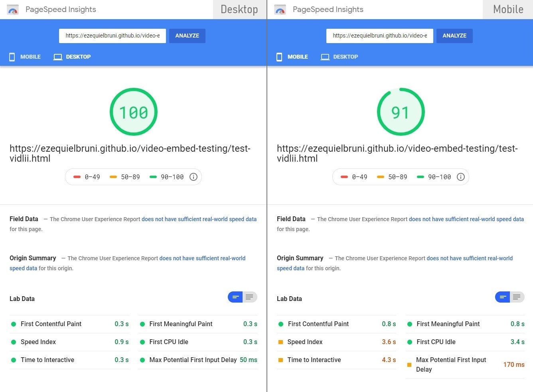Screen dimensions: 533x392
Task: Switch to MOBILE tab in Desktop panel
Action: [x=25, y=57]
